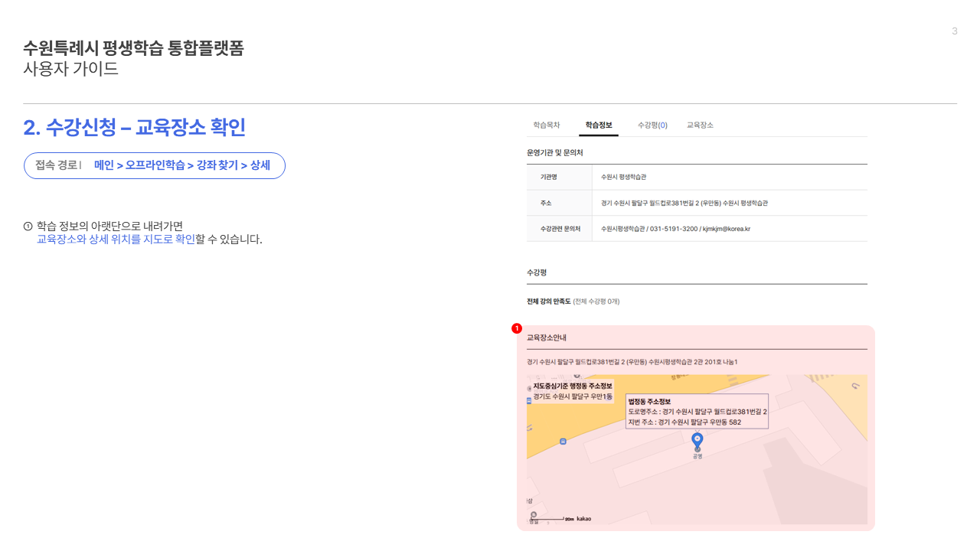Switch to the 학습목차 tab
The image size is (980, 551).
(547, 125)
